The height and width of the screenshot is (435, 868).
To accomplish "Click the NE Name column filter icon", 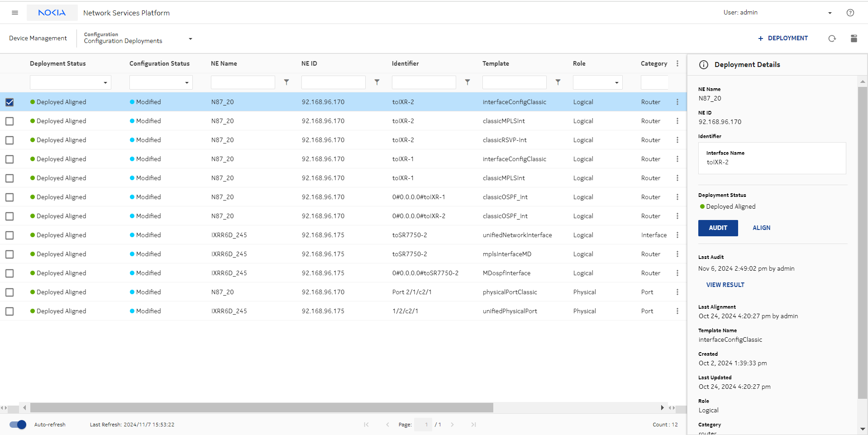I will coord(286,82).
